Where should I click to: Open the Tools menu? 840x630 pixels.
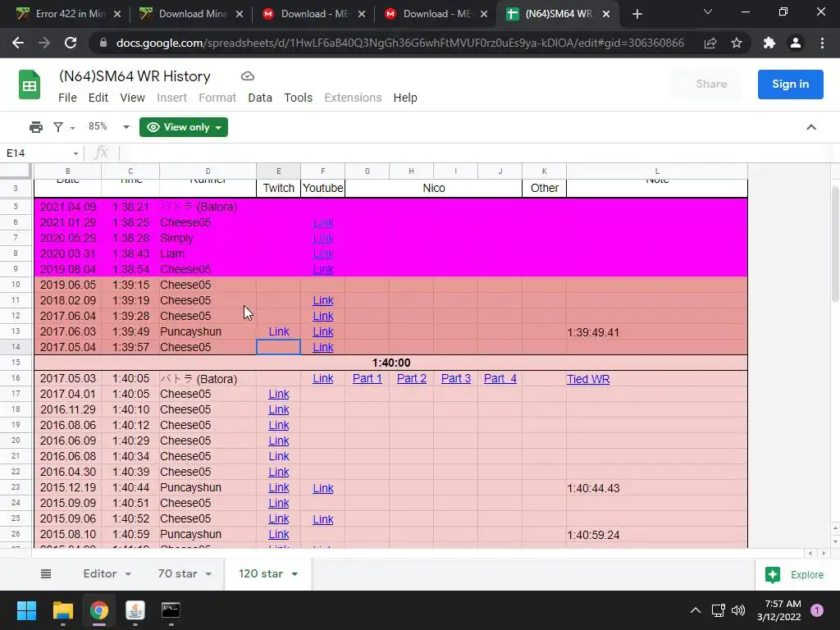point(298,98)
